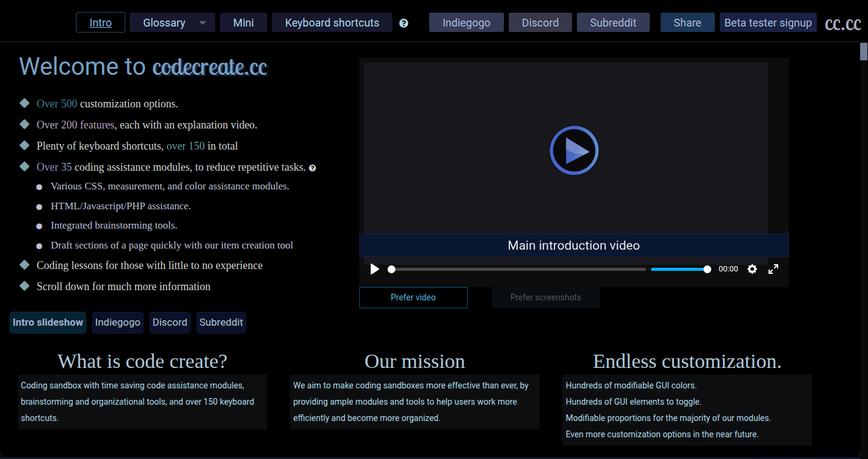Click the page vertical scrollbar thumb

(x=864, y=52)
